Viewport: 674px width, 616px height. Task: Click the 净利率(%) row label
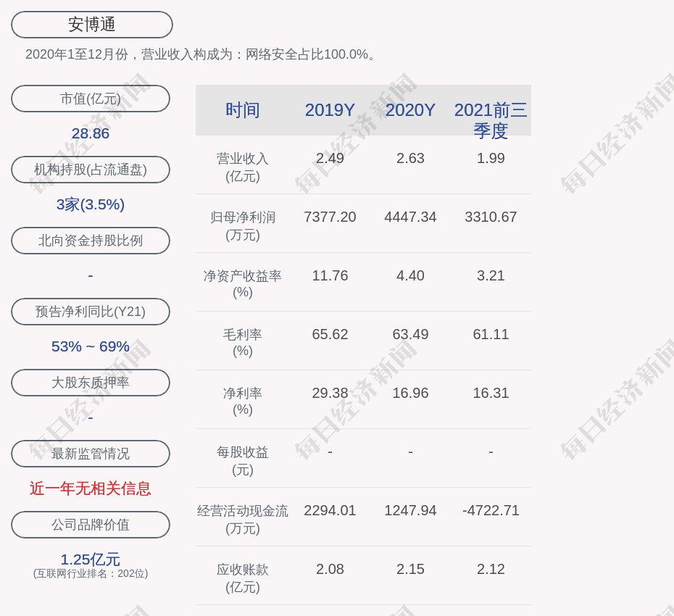(243, 401)
